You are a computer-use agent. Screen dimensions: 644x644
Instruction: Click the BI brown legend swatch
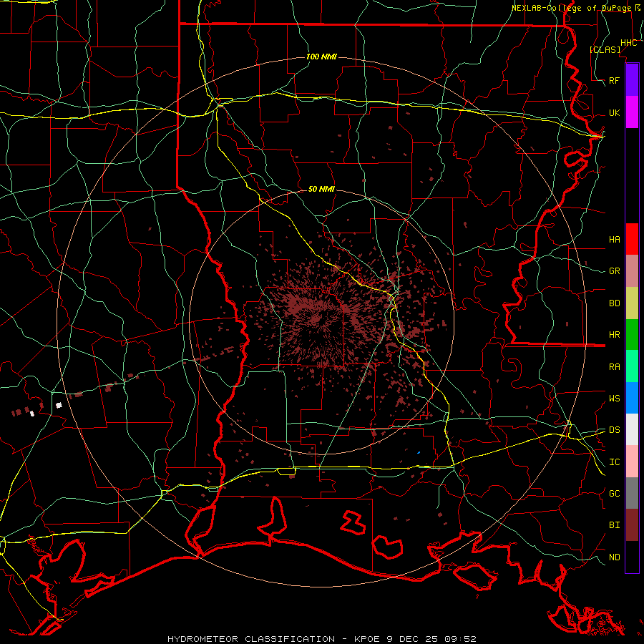point(632,525)
